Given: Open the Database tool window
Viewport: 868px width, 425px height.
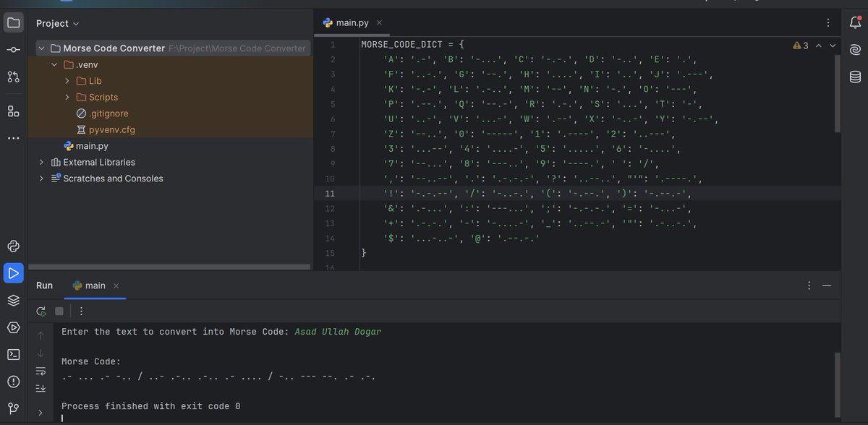Looking at the screenshot, I should click(855, 77).
